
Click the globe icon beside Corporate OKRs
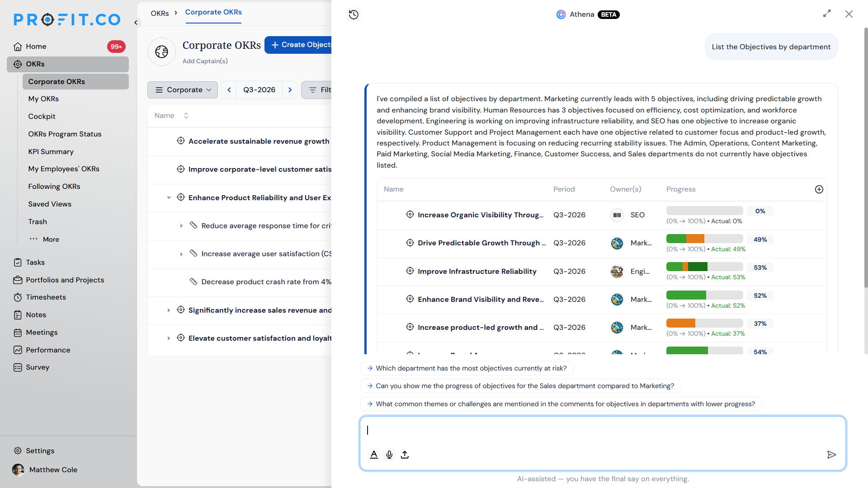[161, 52]
